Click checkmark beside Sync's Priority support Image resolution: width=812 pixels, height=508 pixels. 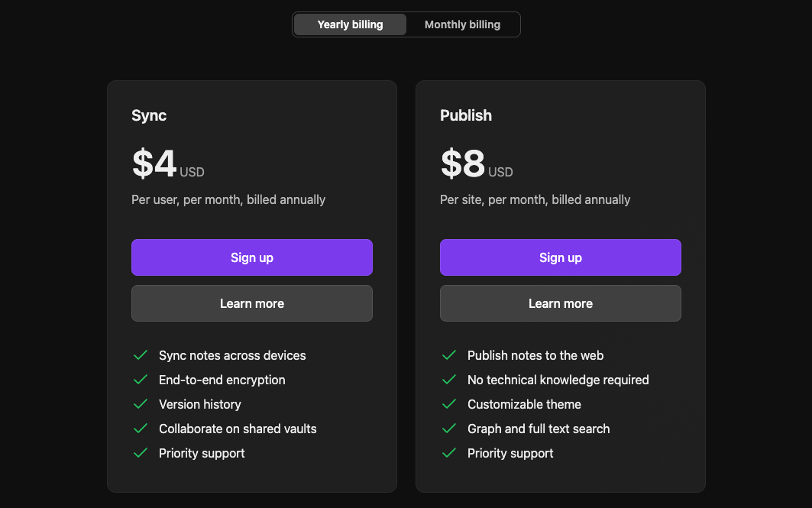point(141,453)
